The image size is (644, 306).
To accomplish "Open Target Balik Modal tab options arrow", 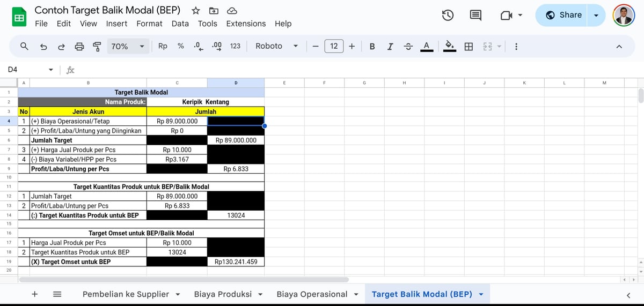I will (x=481, y=294).
